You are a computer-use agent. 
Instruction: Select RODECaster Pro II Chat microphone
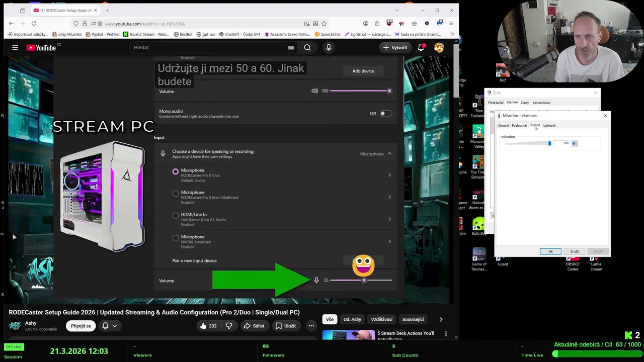[176, 171]
